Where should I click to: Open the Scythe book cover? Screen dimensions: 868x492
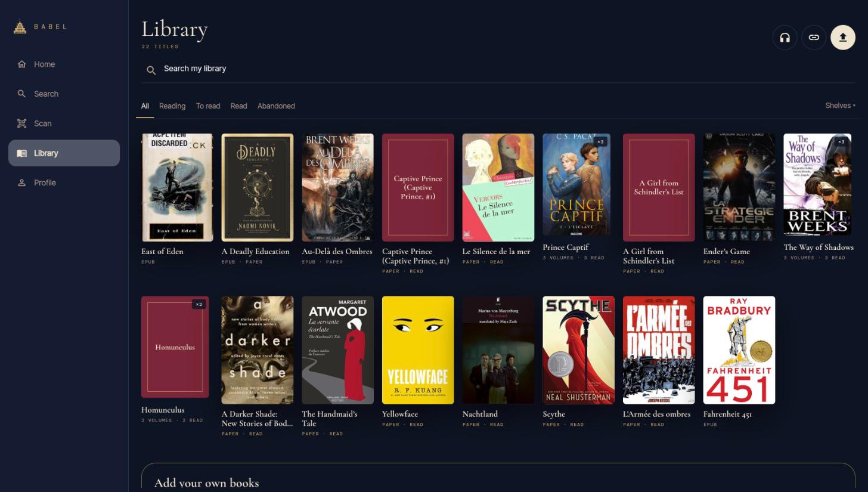[x=578, y=350]
